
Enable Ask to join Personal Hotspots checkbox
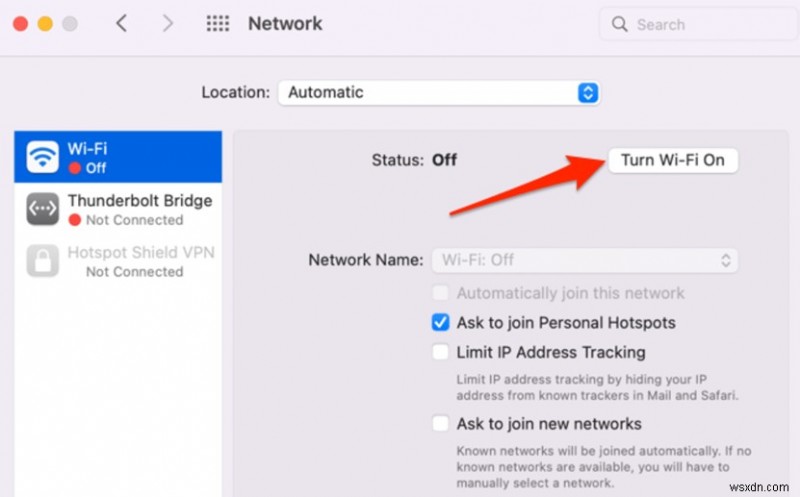[x=440, y=322]
